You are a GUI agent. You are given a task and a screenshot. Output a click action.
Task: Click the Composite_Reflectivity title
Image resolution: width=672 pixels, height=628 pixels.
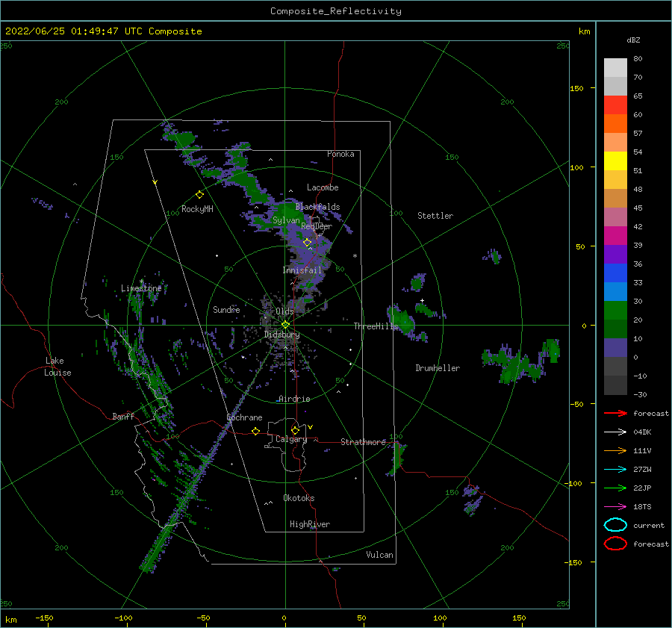pyautogui.click(x=335, y=11)
